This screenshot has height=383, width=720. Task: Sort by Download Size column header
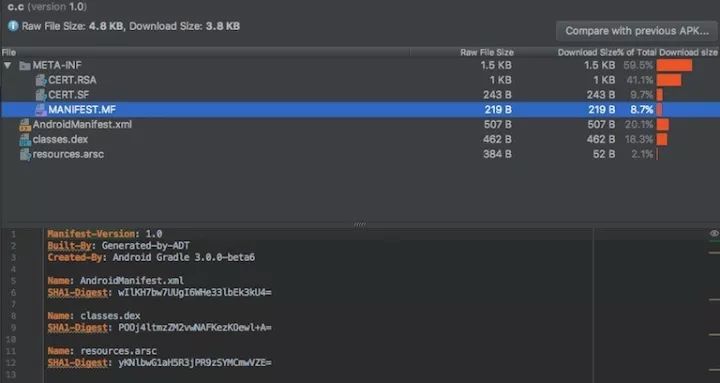point(586,52)
